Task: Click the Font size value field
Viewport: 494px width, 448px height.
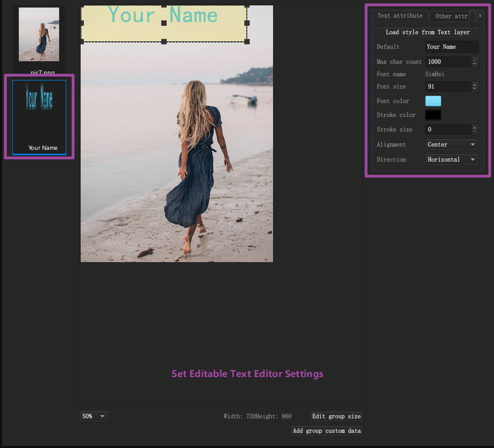Action: pyautogui.click(x=448, y=86)
